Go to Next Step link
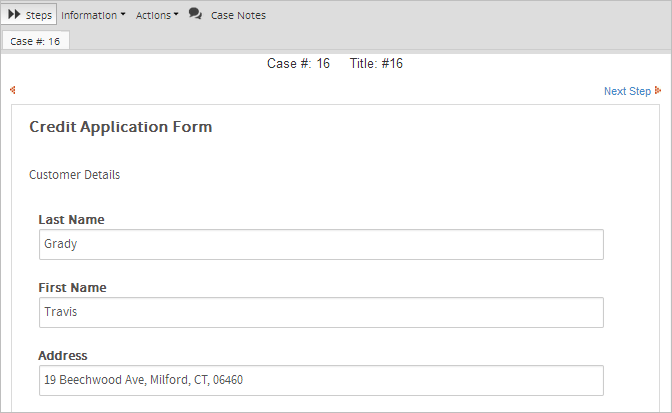The height and width of the screenshot is (413, 672). point(627,91)
